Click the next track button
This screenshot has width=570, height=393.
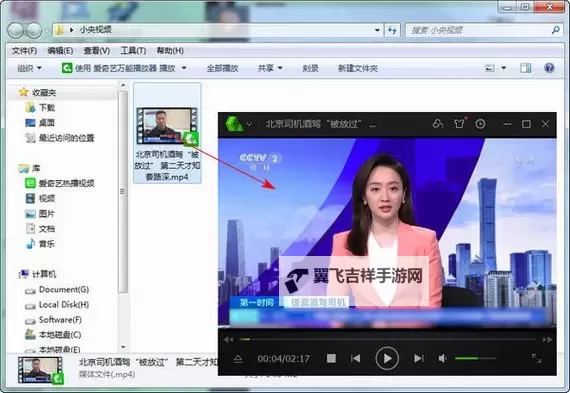(419, 358)
